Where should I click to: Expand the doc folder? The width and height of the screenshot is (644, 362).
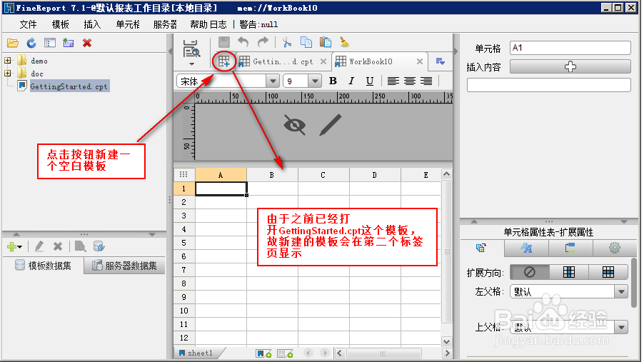point(7,74)
